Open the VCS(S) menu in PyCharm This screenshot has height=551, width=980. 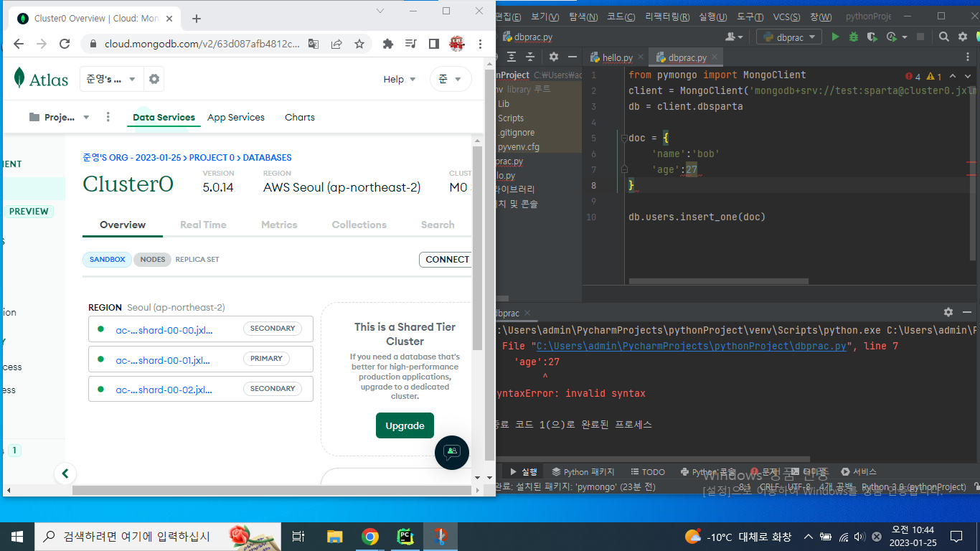[x=787, y=17]
